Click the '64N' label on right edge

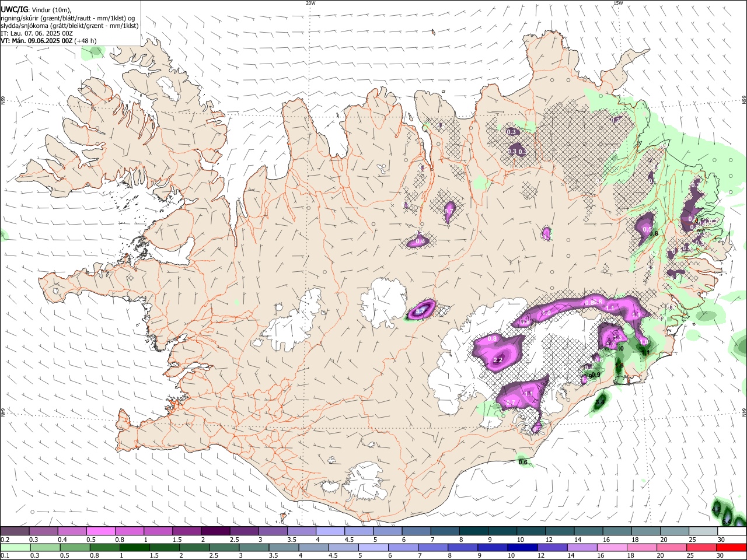point(744,412)
